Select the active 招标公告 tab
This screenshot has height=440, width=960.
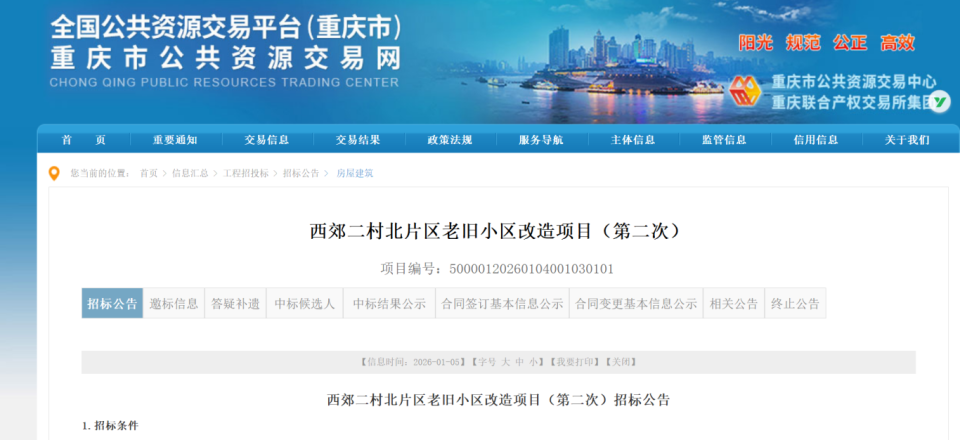click(x=112, y=304)
